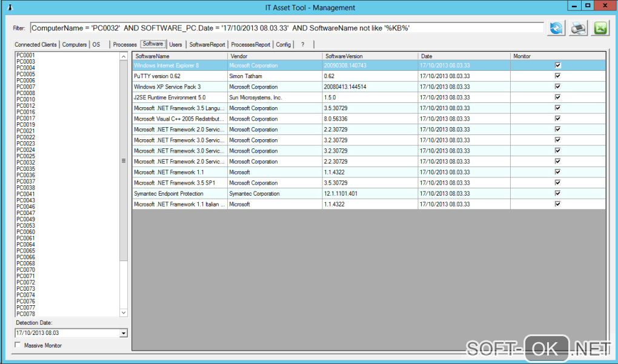The width and height of the screenshot is (618, 364).
Task: Uncheck Monitor for Windows Internet Explorer 8
Action: (x=557, y=65)
